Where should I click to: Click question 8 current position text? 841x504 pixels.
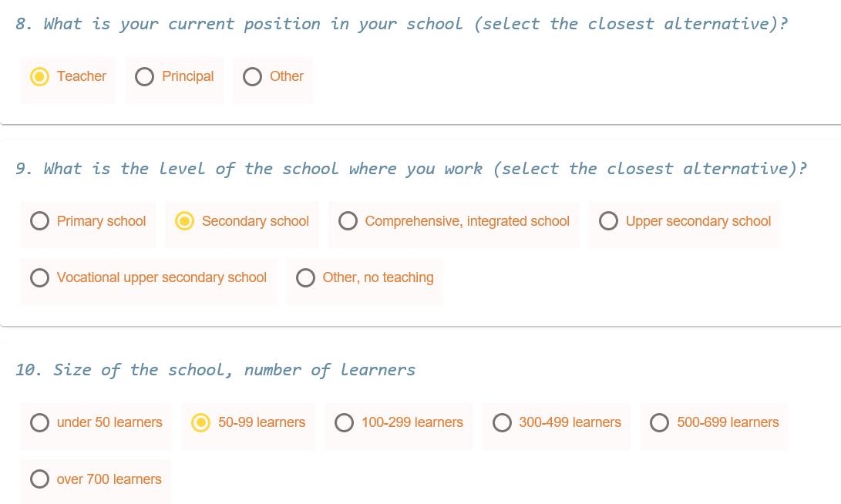click(x=401, y=24)
